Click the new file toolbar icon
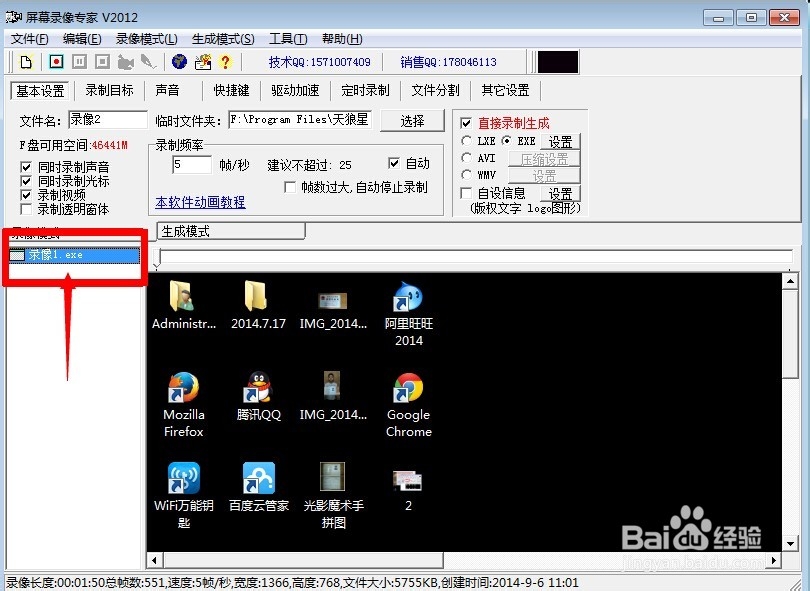 26,62
